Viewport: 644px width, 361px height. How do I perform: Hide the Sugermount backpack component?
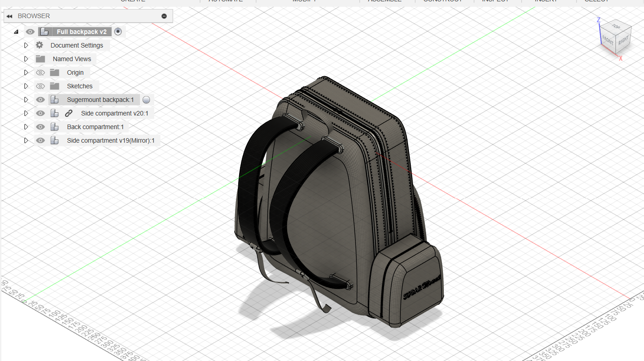coord(40,100)
